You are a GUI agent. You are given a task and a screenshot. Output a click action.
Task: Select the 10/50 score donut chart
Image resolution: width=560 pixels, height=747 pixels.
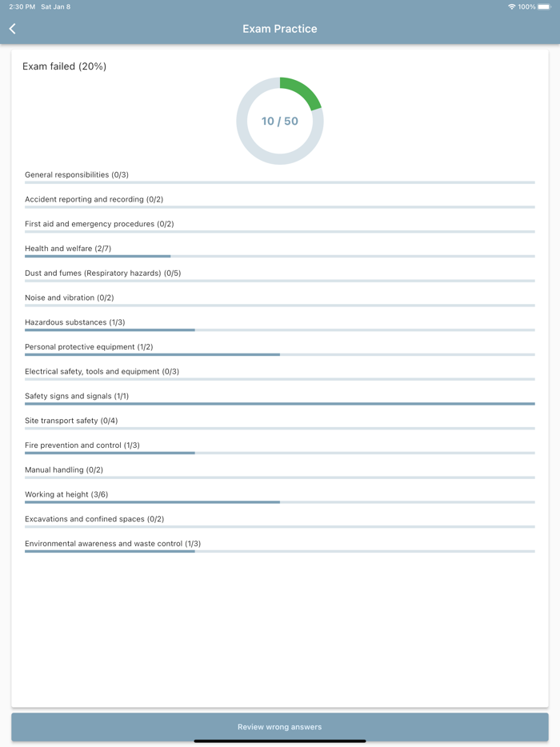coord(280,120)
